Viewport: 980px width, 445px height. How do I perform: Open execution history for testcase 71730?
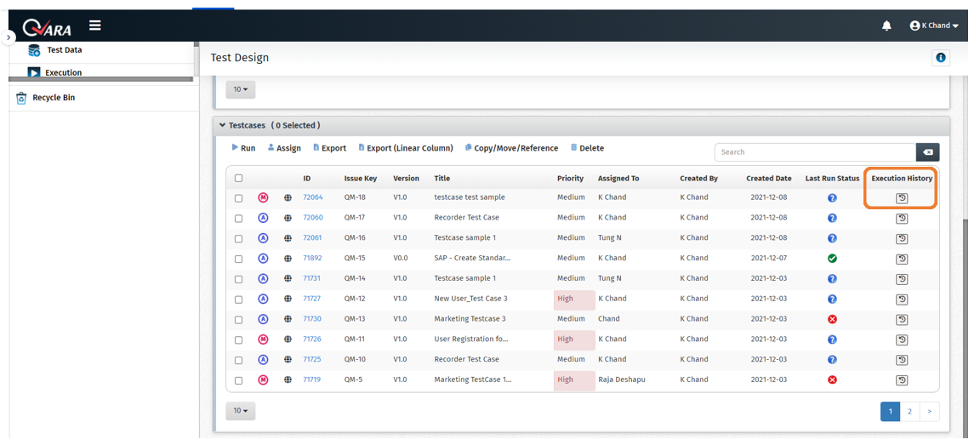pos(902,319)
